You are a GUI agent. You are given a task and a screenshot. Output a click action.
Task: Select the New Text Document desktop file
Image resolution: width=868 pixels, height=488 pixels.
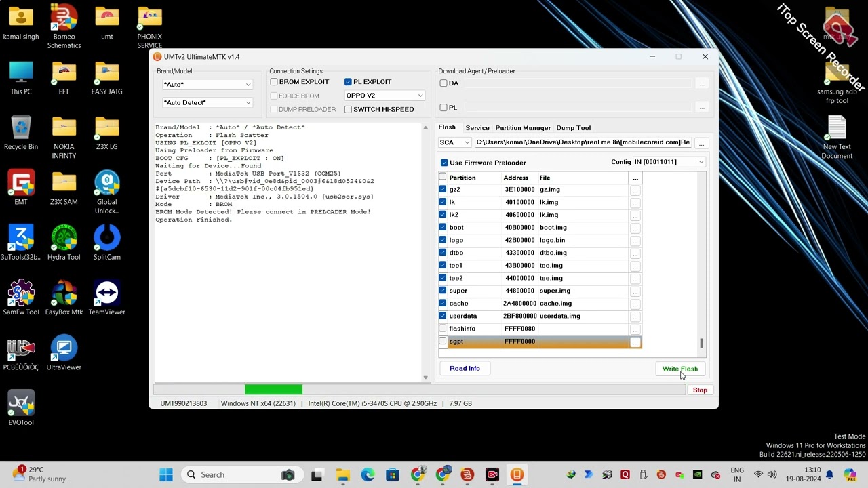coord(837,138)
